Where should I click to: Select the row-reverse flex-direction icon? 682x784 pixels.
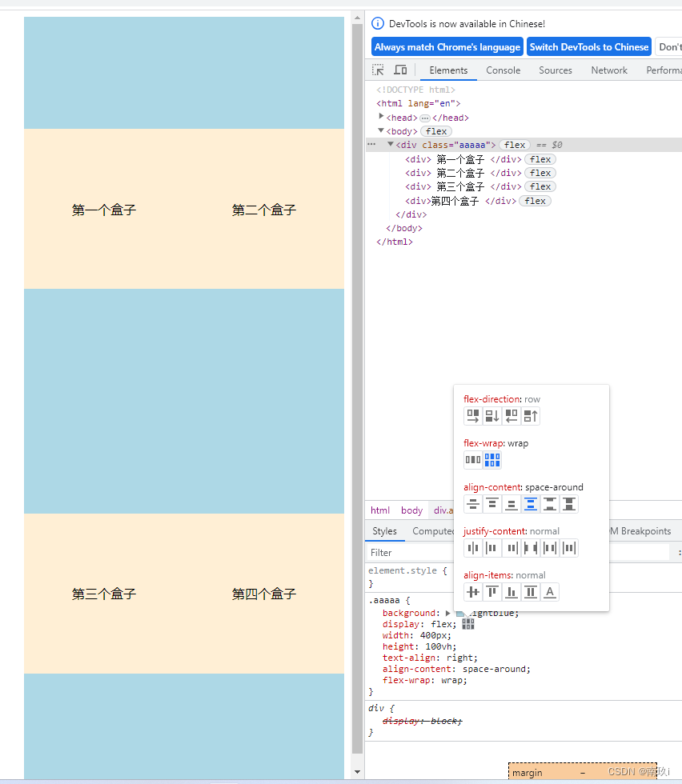(x=510, y=417)
